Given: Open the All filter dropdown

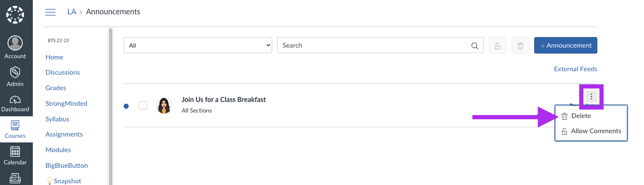Looking at the screenshot, I should pyautogui.click(x=198, y=45).
